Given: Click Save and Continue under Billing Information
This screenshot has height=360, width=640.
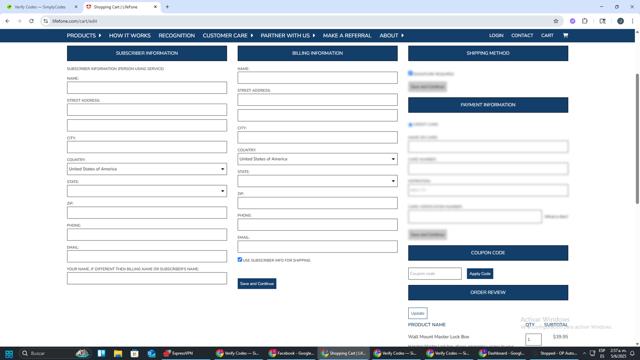Looking at the screenshot, I should tap(257, 284).
